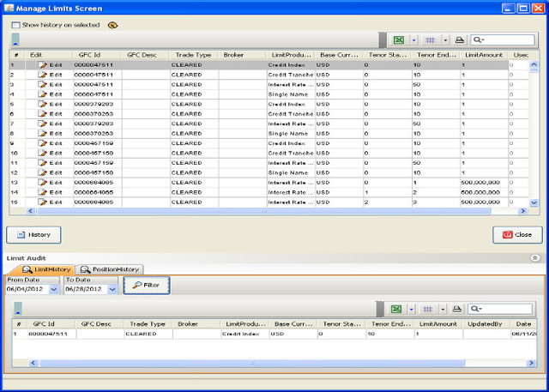Select 500,000,000 limit amount in row 13
549x392 pixels.
(x=484, y=183)
